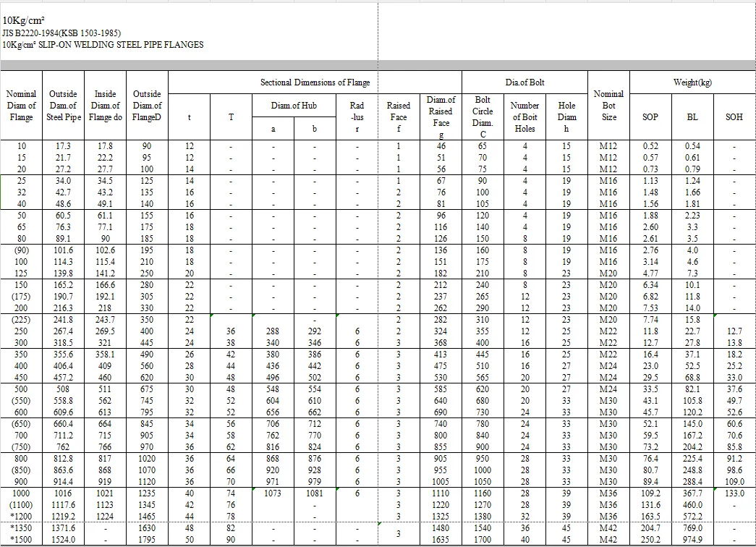
Task: Select the '0.52' SOP weight cell
Action: pos(650,146)
